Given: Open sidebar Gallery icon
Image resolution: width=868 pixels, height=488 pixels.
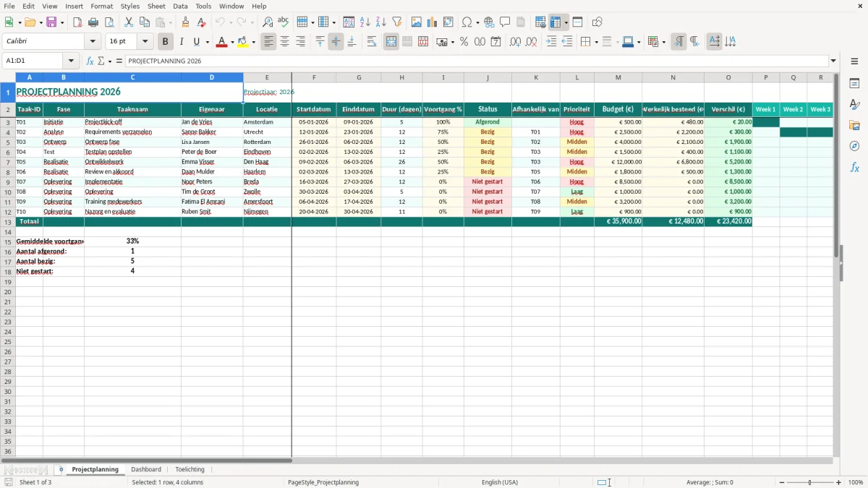Looking at the screenshot, I should 854,126.
